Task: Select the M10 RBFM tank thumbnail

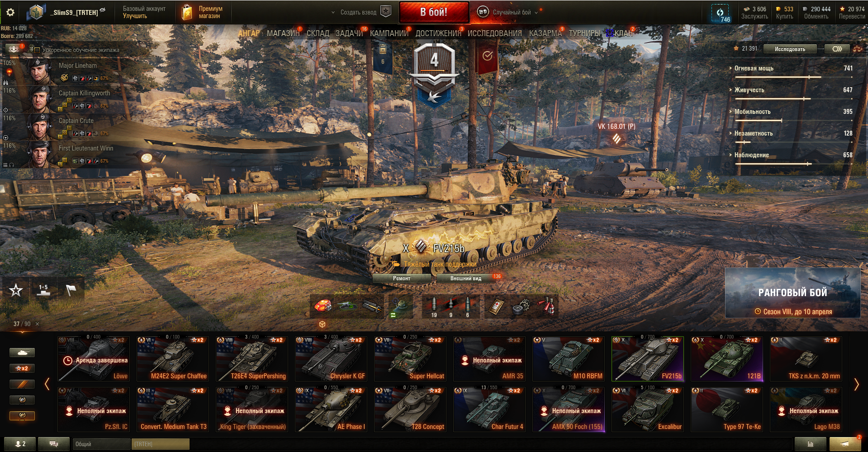Action: point(569,358)
